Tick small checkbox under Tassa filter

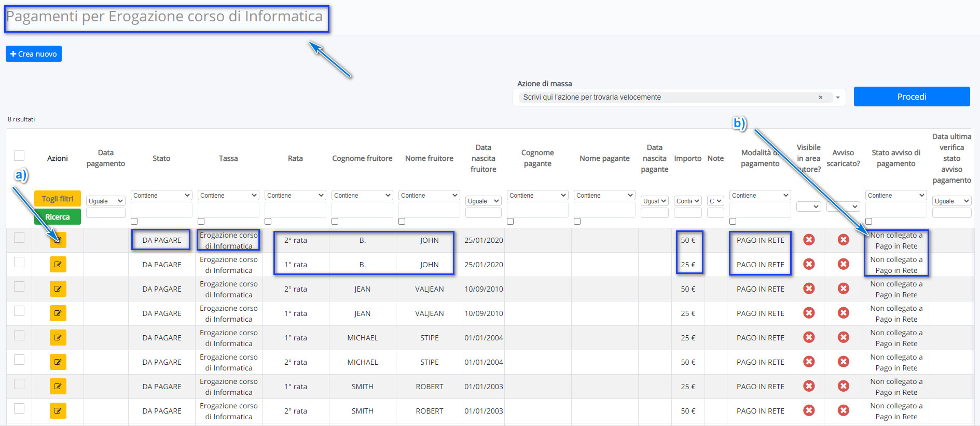pos(201,222)
